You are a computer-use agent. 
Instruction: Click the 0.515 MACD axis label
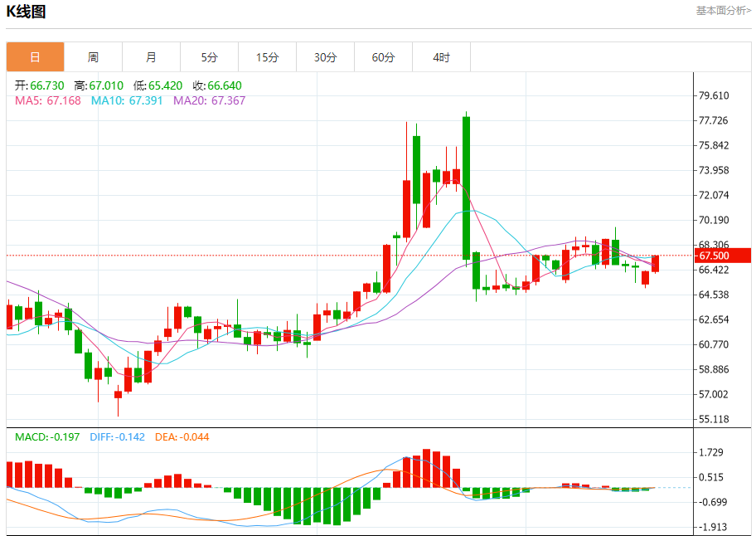click(x=711, y=478)
